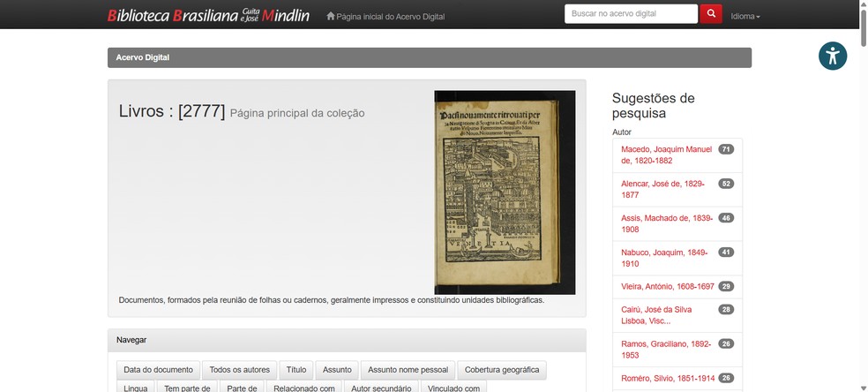The height and width of the screenshot is (392, 868).
Task: Focus the Buscar no acervo digital field
Action: click(631, 14)
